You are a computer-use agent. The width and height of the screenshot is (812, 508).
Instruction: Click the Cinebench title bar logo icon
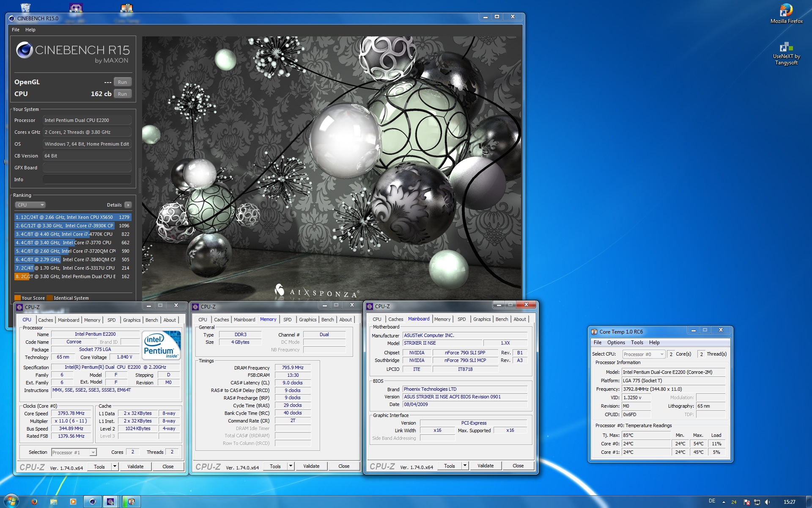pos(12,18)
